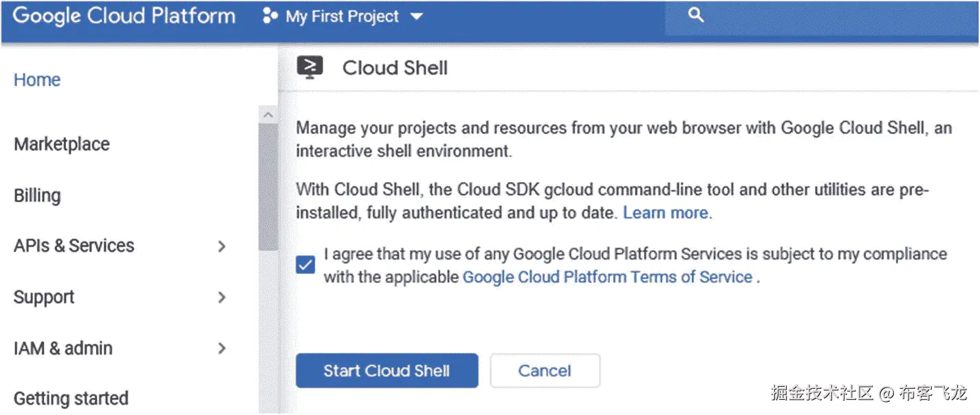Image resolution: width=980 pixels, height=415 pixels.
Task: Click the sidebar vertical scrollbar thumb
Action: click(268, 186)
